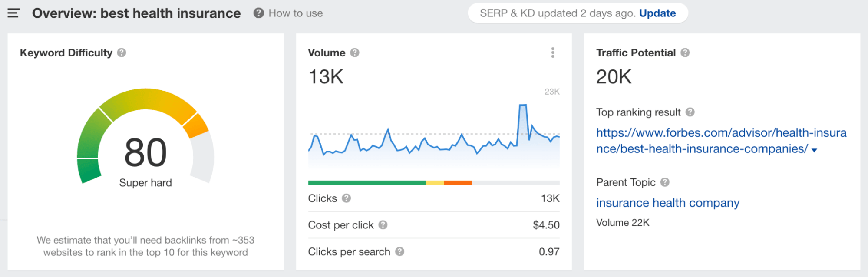Click the Parent Topic help icon

[x=665, y=182]
